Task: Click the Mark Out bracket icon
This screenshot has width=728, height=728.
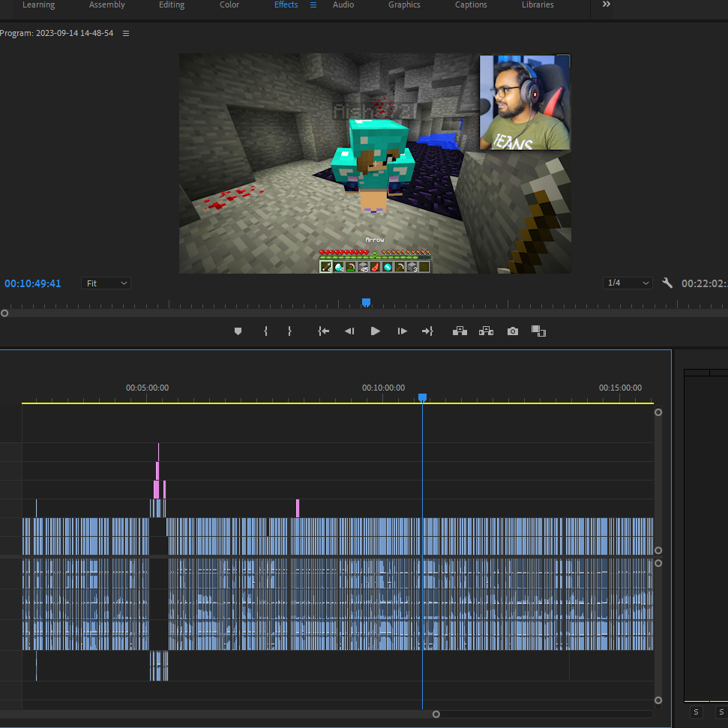Action: 289,331
